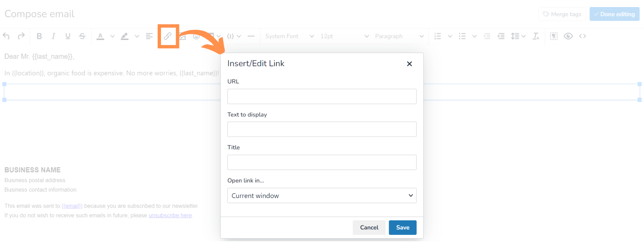Viewport: 644px width, 247px height.
Task: Clear text formatting
Action: (536, 36)
